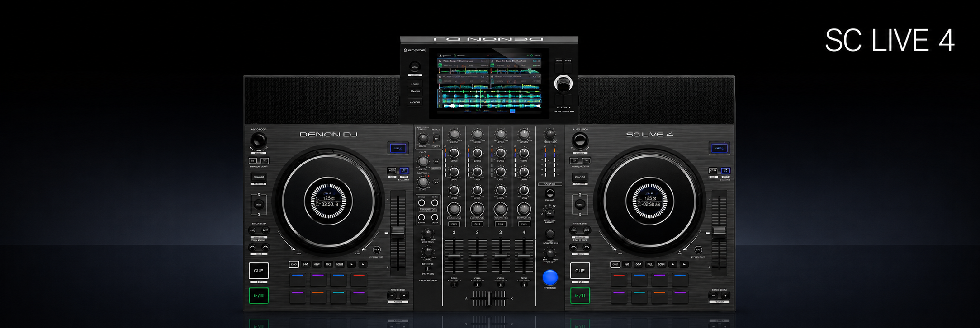The width and height of the screenshot is (980, 328).
Task: Click the View button left of the touchscreen
Action: click(415, 67)
